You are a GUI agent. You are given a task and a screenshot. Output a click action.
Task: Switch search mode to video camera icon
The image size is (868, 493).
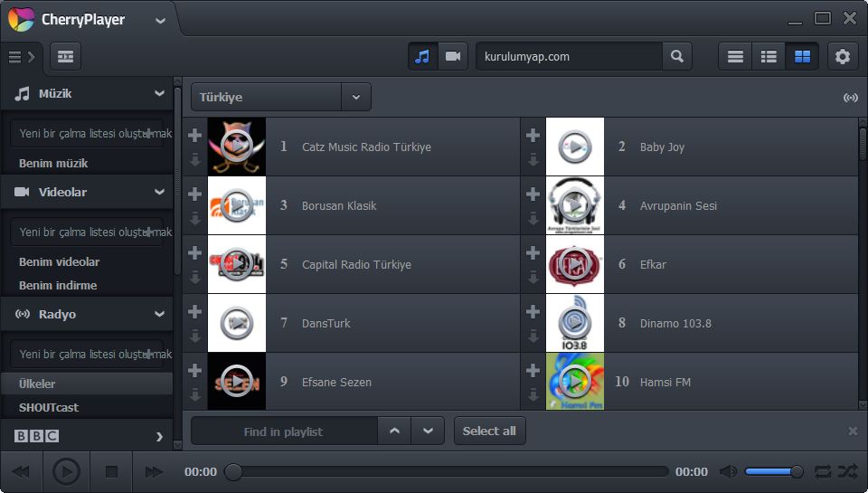453,56
